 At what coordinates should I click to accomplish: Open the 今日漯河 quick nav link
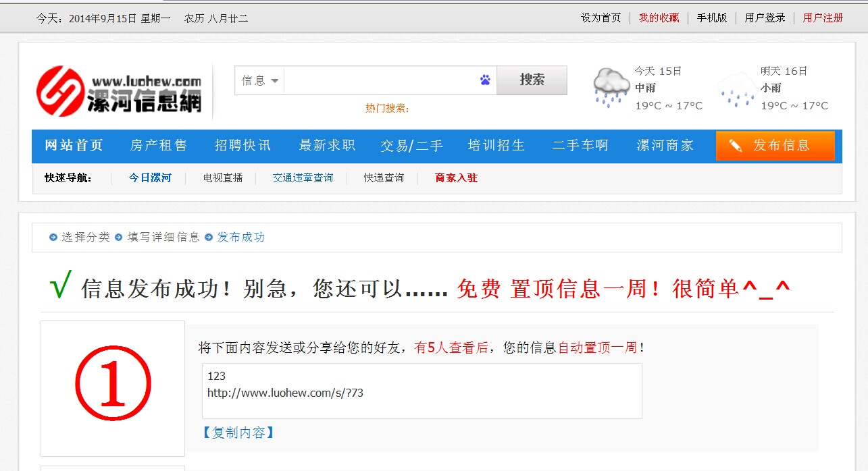point(150,178)
